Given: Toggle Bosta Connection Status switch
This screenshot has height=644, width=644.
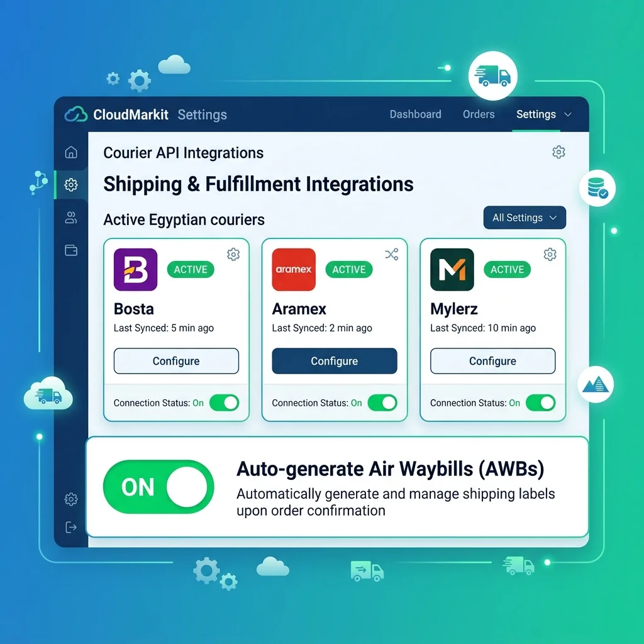Looking at the screenshot, I should pyautogui.click(x=225, y=403).
